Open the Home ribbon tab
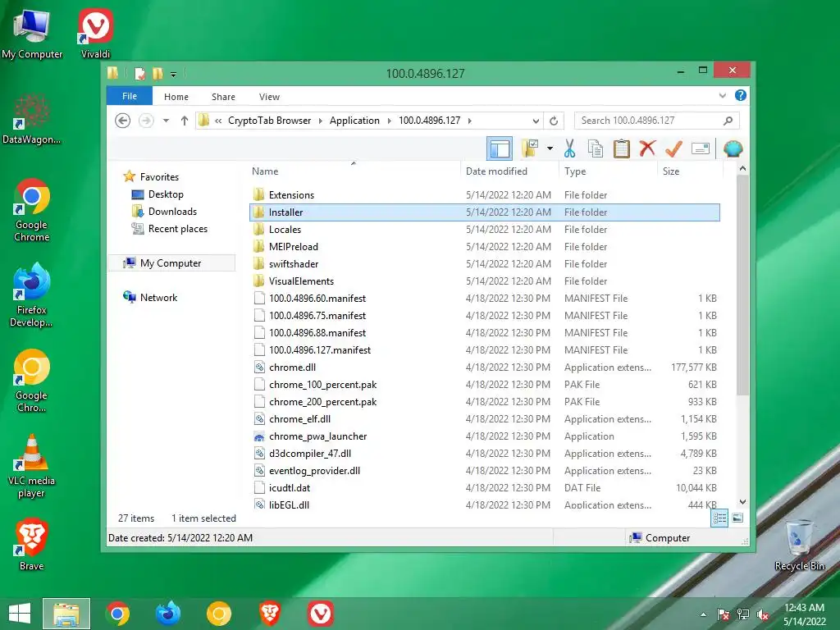This screenshot has height=630, width=840. pos(176,97)
